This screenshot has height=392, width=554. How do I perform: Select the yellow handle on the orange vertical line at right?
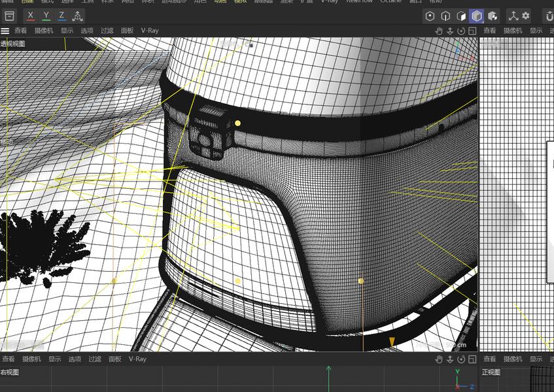click(361, 281)
